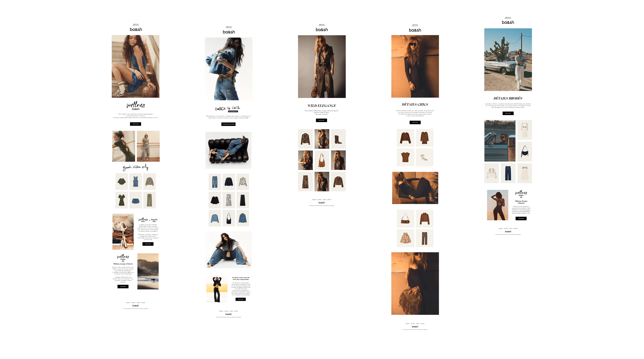
Task: Open the facebook link in the Wellness email footer
Action: 133,302
